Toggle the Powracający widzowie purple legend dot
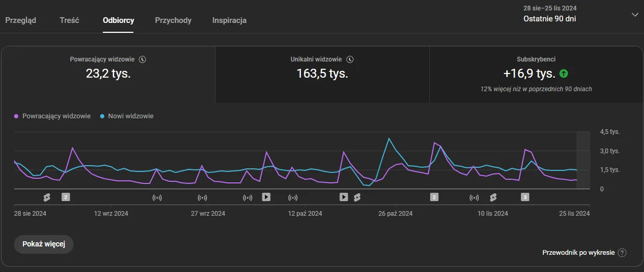Viewport: 644px width, 272px height. 17,116
